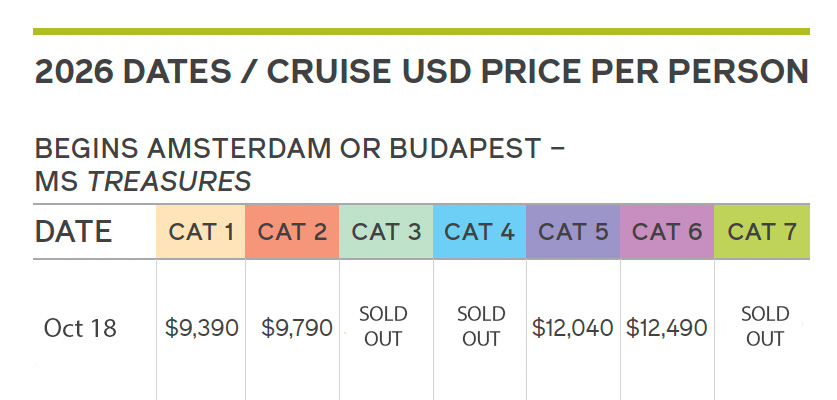Click the 2026 Dates price heading

[x=421, y=72]
